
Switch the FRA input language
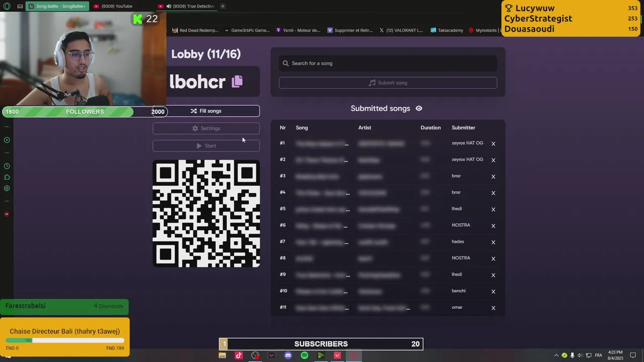coord(598,355)
